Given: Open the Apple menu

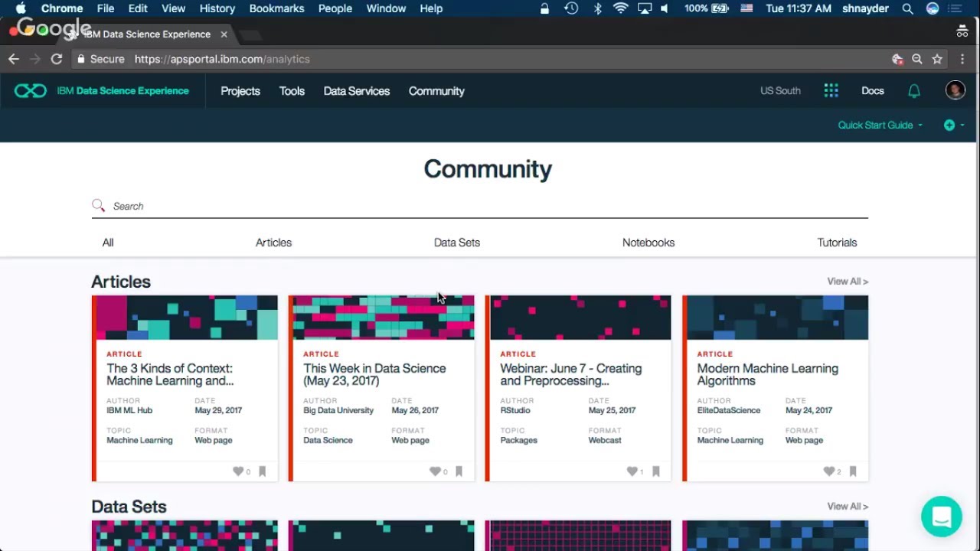Looking at the screenshot, I should point(21,8).
